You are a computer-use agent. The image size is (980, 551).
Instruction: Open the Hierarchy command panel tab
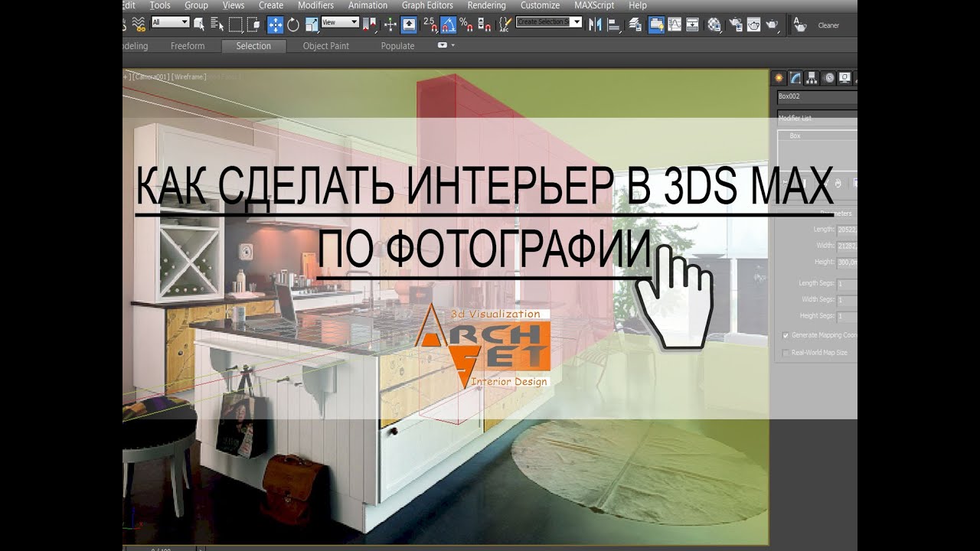(x=812, y=78)
